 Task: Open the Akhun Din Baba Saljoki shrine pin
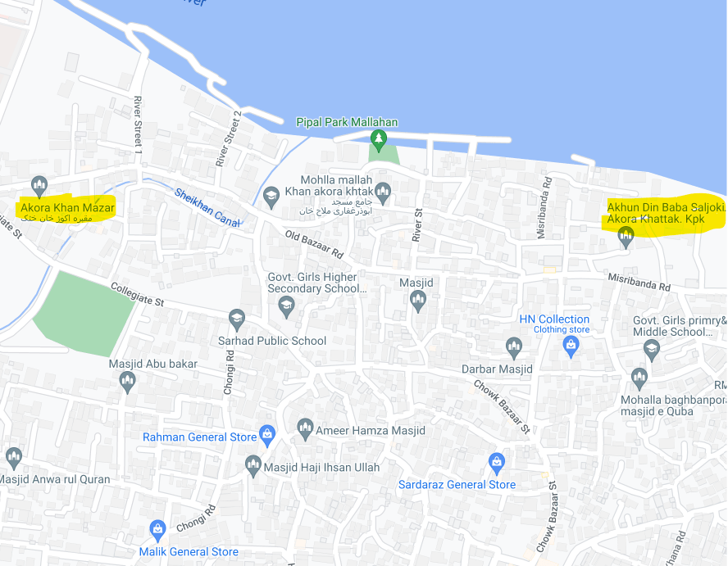click(626, 237)
